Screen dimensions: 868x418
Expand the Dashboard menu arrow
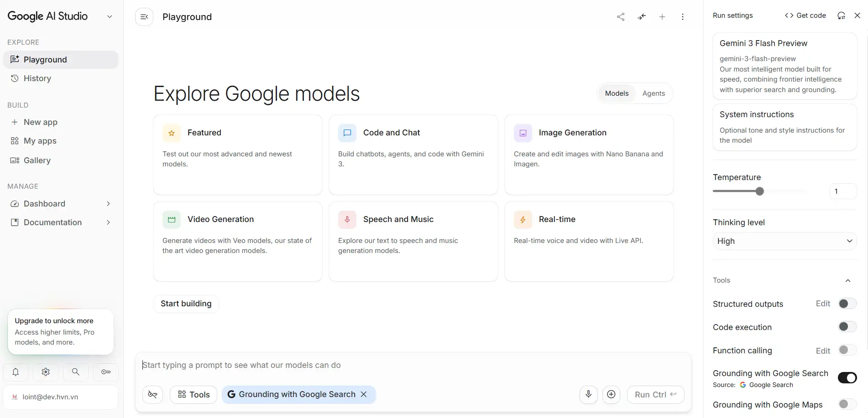pos(108,204)
